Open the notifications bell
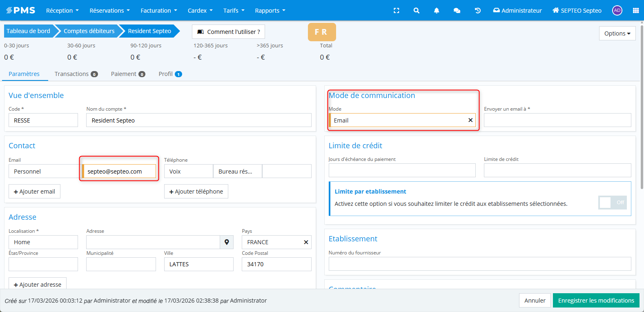 click(437, 11)
